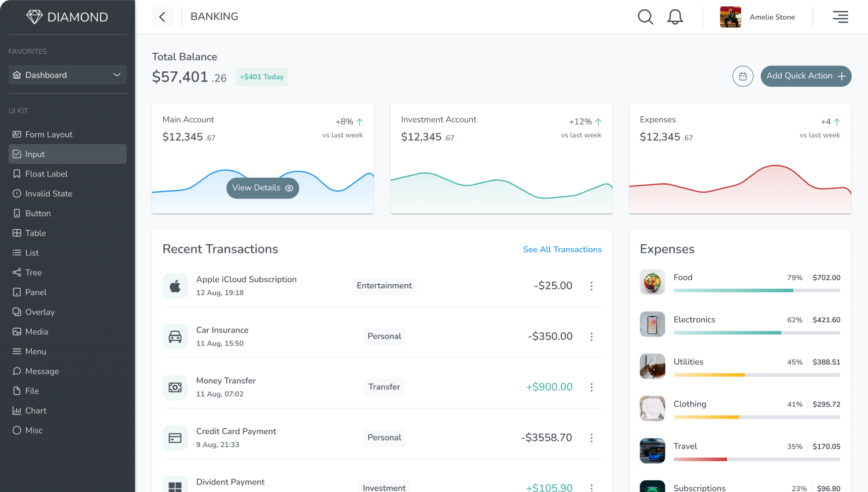Screen dimensions: 868x492
Task: Open options for Apple iCloud Subscription transaction
Action: pyautogui.click(x=591, y=286)
